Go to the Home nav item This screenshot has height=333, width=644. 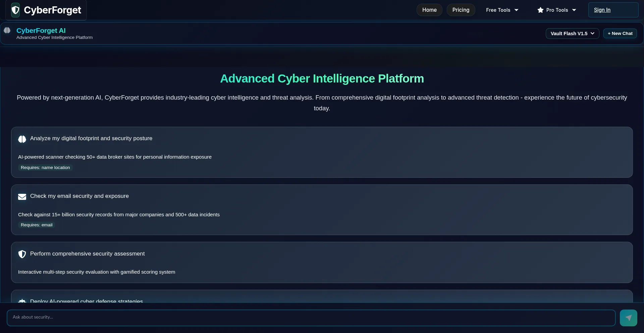[x=429, y=10]
